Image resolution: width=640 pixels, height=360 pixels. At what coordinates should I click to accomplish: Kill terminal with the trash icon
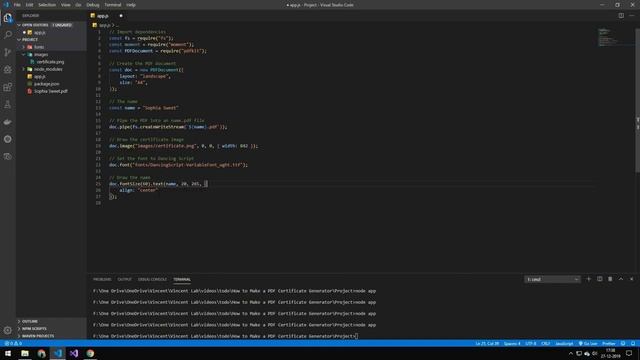click(610, 279)
